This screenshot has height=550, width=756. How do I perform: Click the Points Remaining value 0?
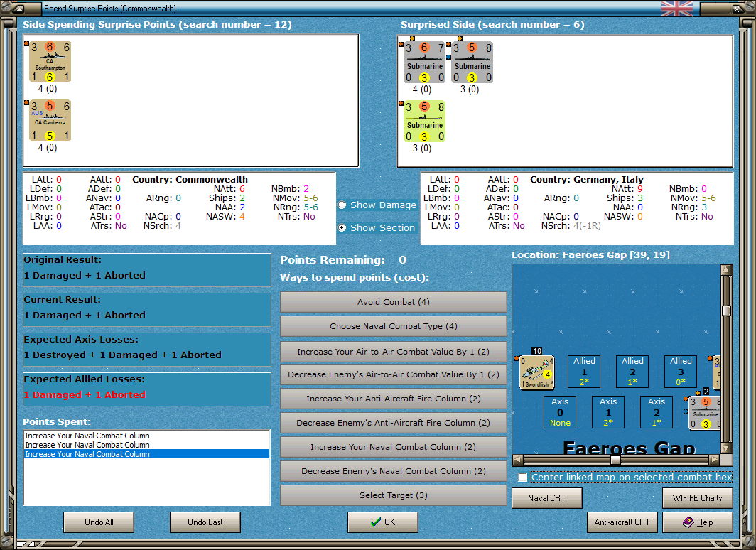point(403,260)
